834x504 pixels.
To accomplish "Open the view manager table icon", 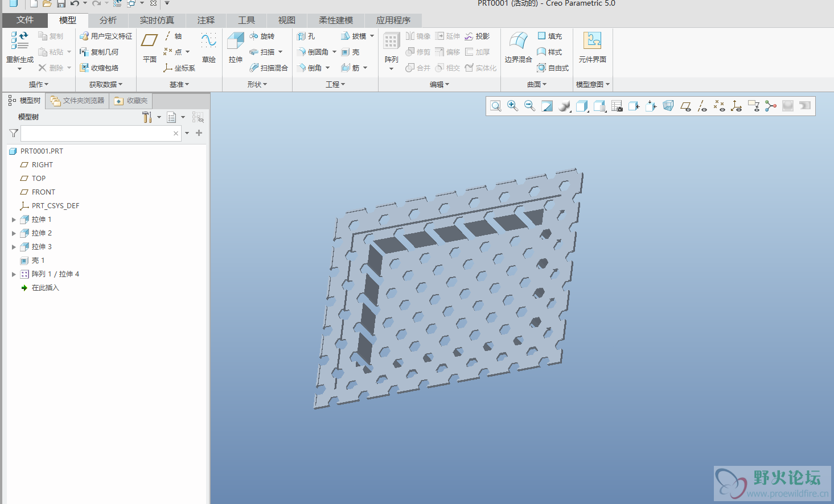I will click(x=617, y=106).
